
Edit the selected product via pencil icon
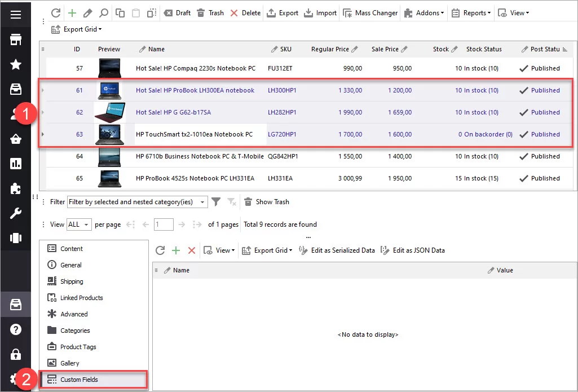point(86,12)
